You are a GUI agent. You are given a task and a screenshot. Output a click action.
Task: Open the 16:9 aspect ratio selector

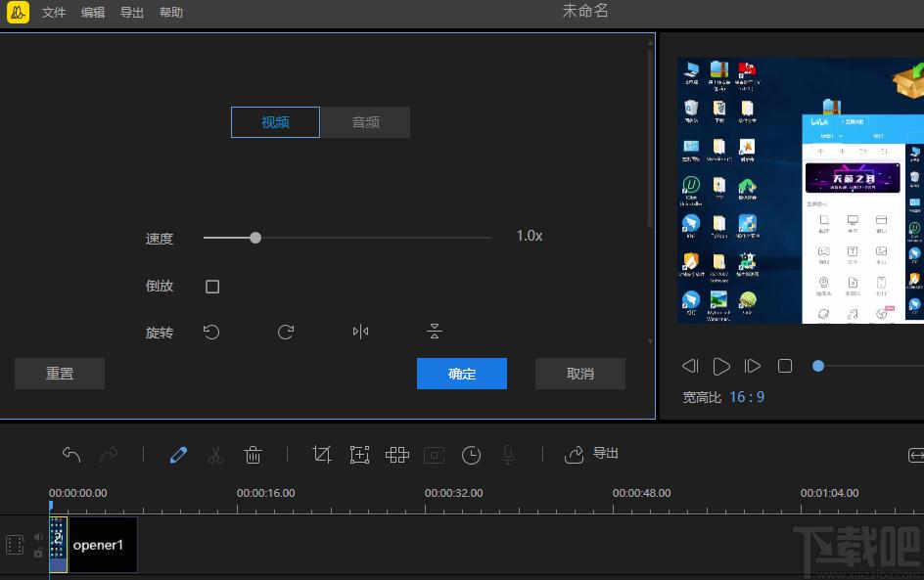coord(747,397)
